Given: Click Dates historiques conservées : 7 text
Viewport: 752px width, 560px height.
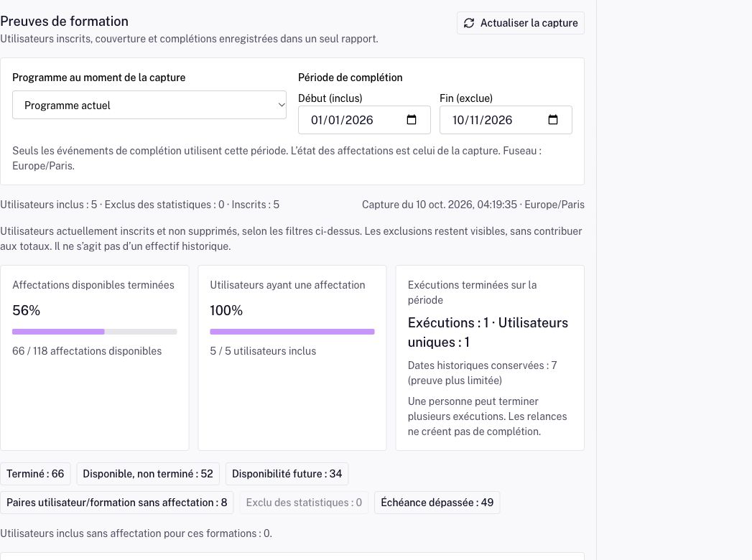Looking at the screenshot, I should tap(482, 373).
